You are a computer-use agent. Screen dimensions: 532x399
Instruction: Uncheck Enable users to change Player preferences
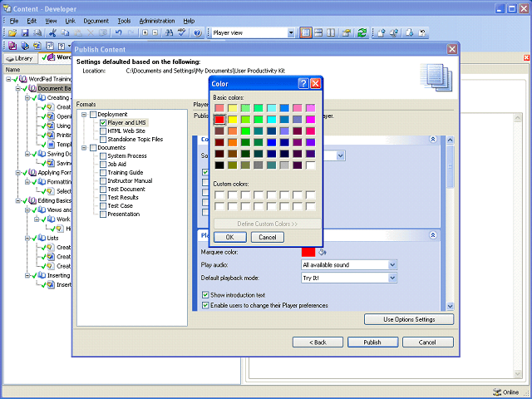point(205,305)
